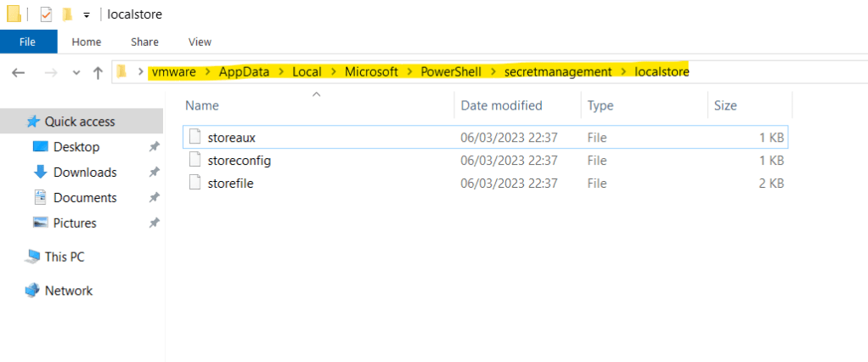This screenshot has width=868, height=362.
Task: Open the recent locations dropdown chevron
Action: coord(75,73)
